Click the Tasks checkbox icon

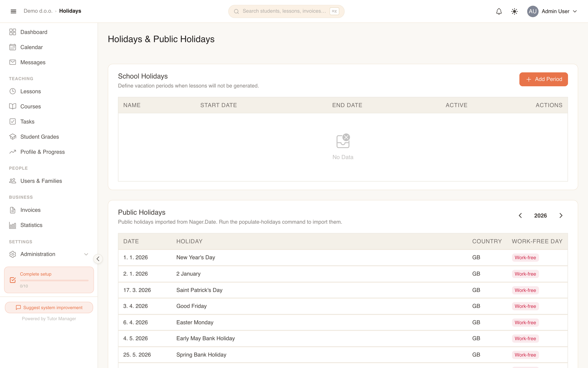[x=13, y=122]
